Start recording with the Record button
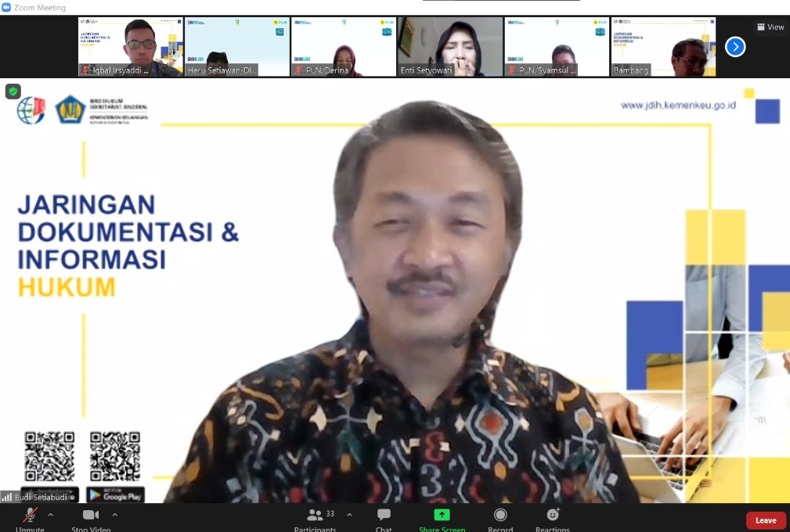 click(500, 519)
